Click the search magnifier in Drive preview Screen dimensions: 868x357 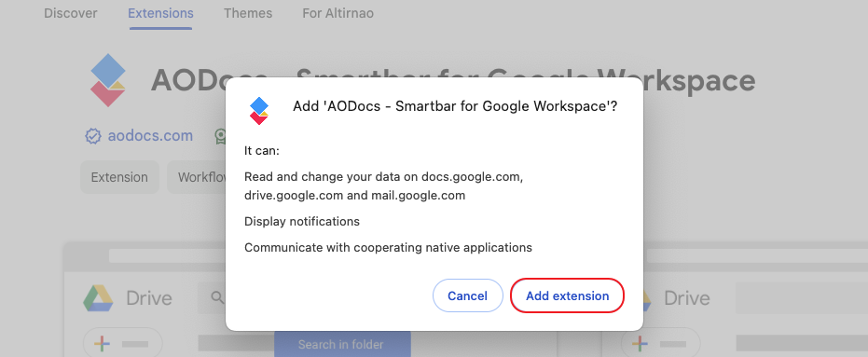tap(217, 297)
